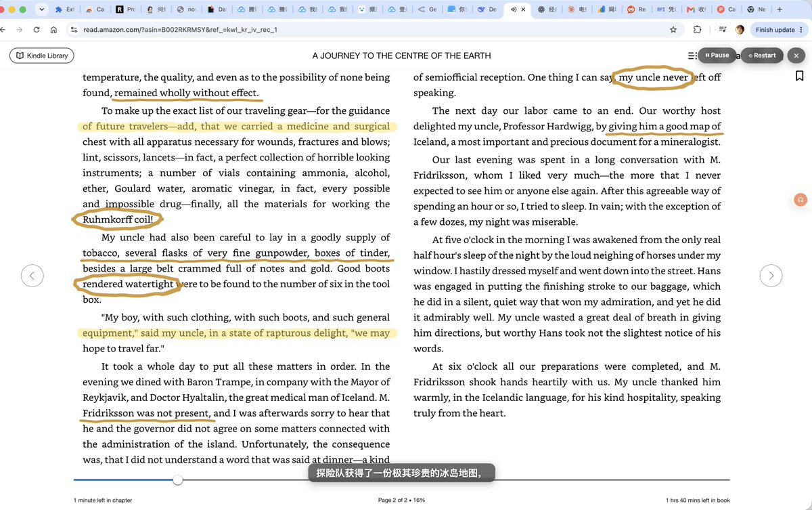Switch to the '登' tab
The image size is (812, 510).
coord(397,9)
